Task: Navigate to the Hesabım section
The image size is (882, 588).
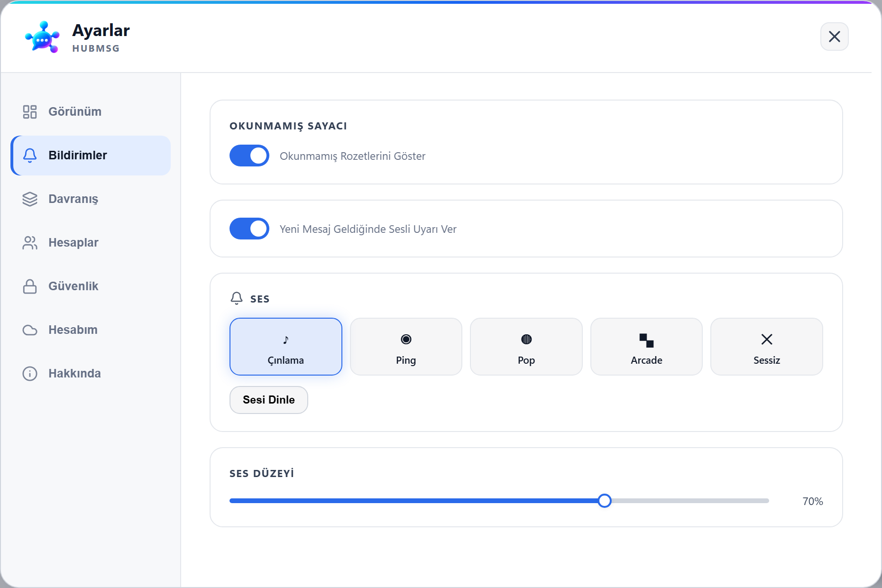Action: (91, 330)
